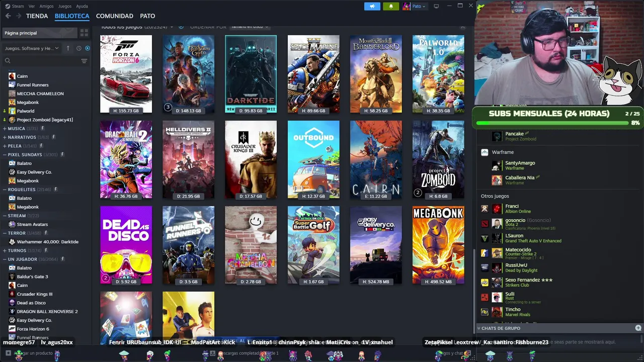This screenshot has height=362, width=644.
Task: Open the Juegos menu
Action: pyautogui.click(x=65, y=6)
